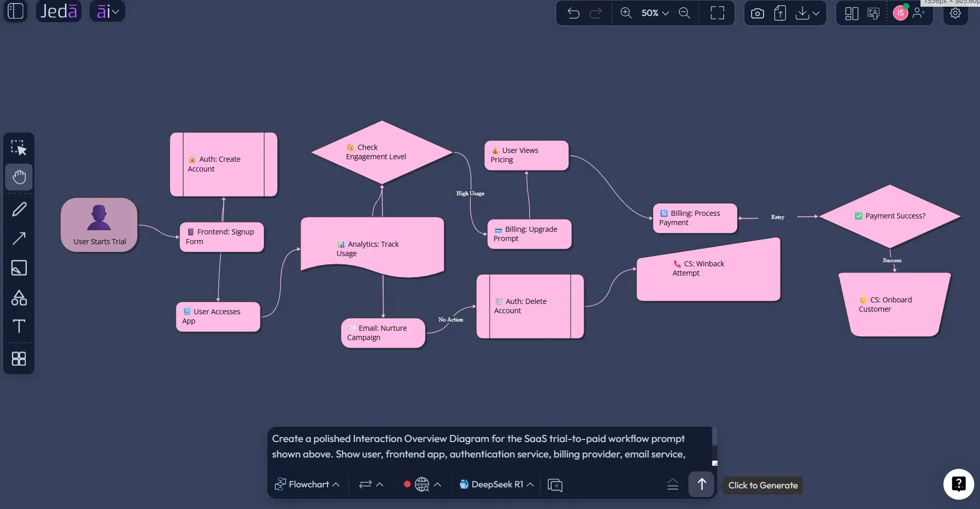Image resolution: width=980 pixels, height=509 pixels.
Task: Select the Check Engagement Level diamond
Action: 382,152
